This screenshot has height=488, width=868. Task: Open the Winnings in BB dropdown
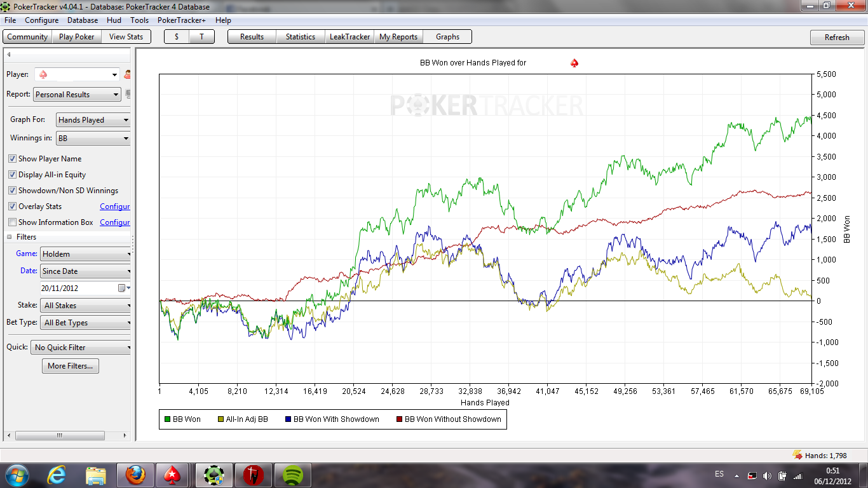pyautogui.click(x=93, y=138)
